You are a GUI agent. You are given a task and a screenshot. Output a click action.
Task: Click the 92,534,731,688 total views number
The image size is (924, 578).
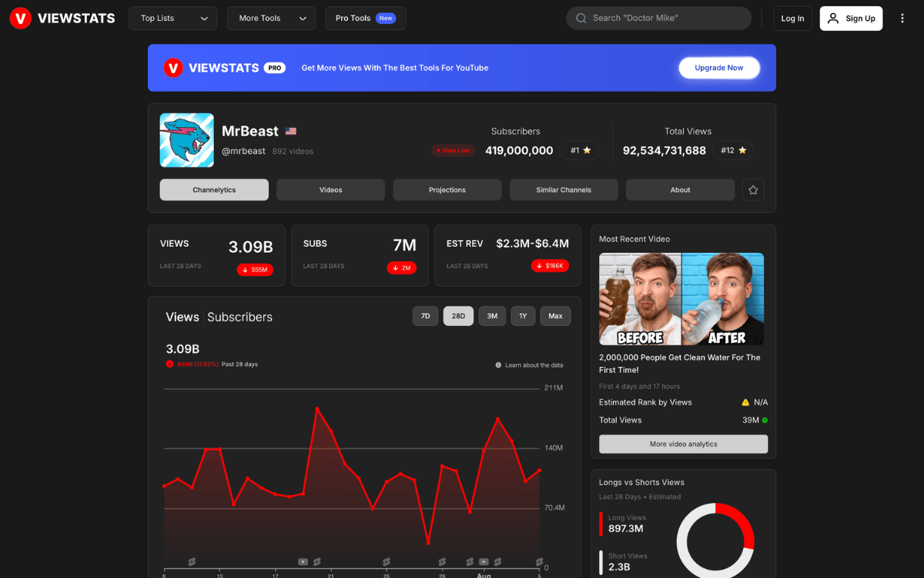[665, 150]
